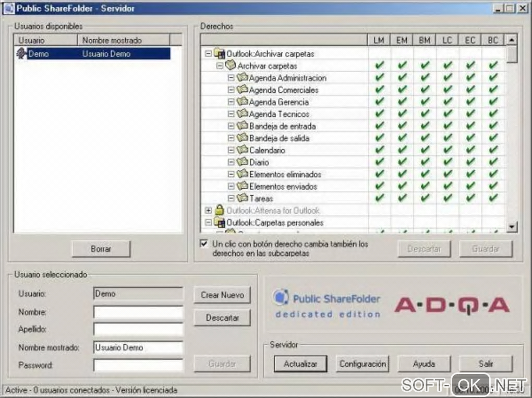Screen dimensions: 532x398
Task: Click the LM rights column header
Action: click(379, 40)
